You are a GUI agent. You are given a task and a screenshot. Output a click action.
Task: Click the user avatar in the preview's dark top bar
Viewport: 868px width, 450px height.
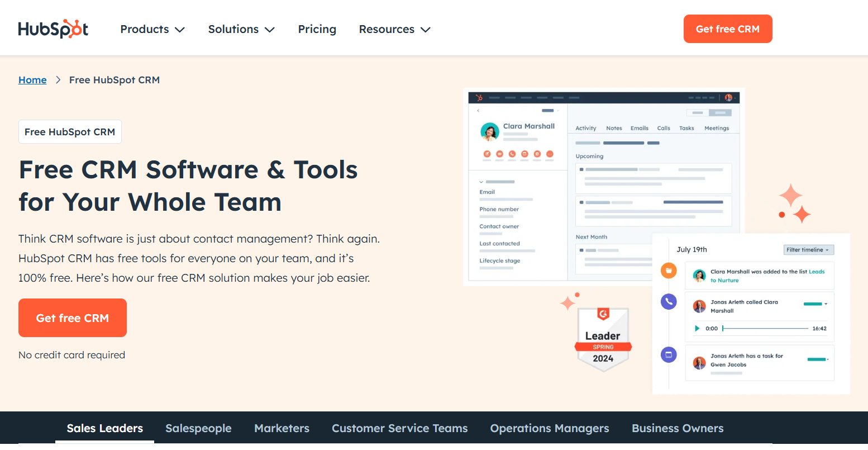click(728, 98)
